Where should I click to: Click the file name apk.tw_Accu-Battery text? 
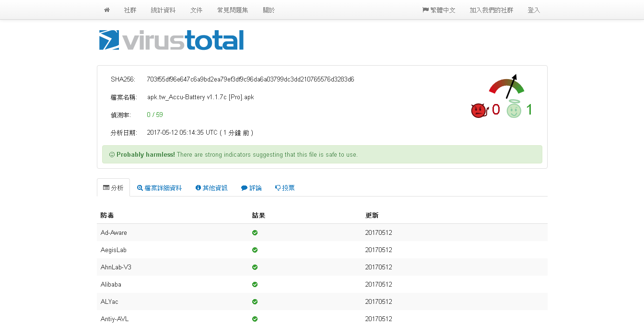200,97
